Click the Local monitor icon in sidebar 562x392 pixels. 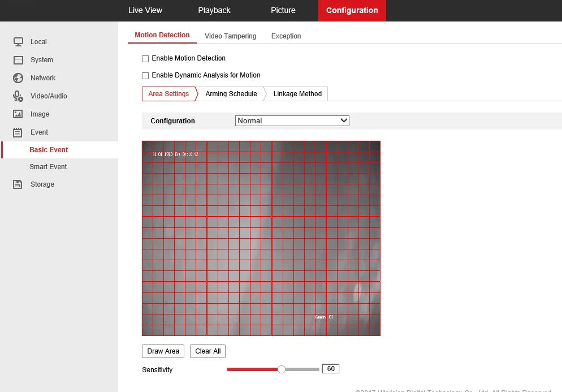pyautogui.click(x=18, y=42)
